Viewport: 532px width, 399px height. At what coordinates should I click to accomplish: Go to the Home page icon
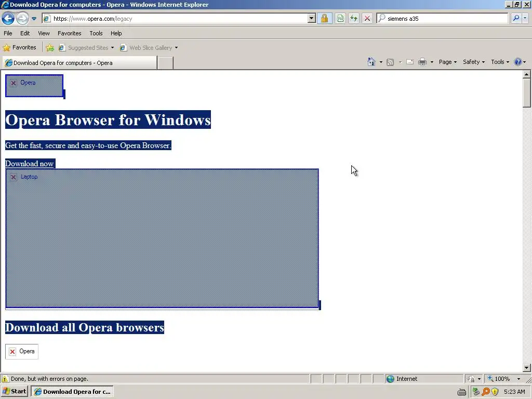pyautogui.click(x=371, y=62)
